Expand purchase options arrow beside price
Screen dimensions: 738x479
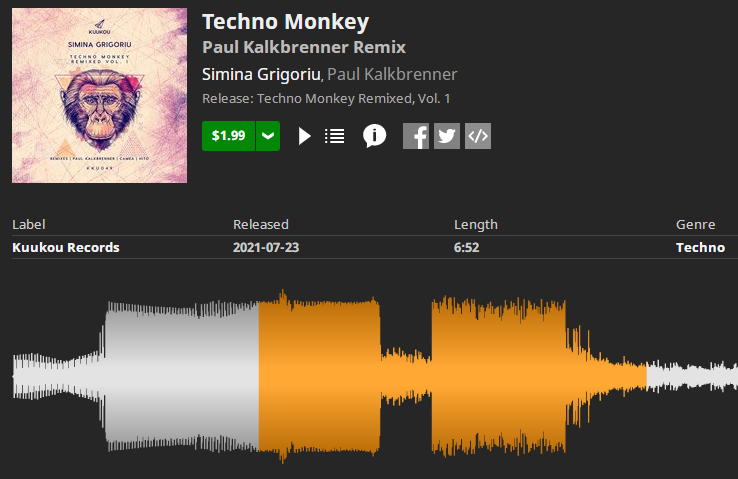click(x=268, y=136)
